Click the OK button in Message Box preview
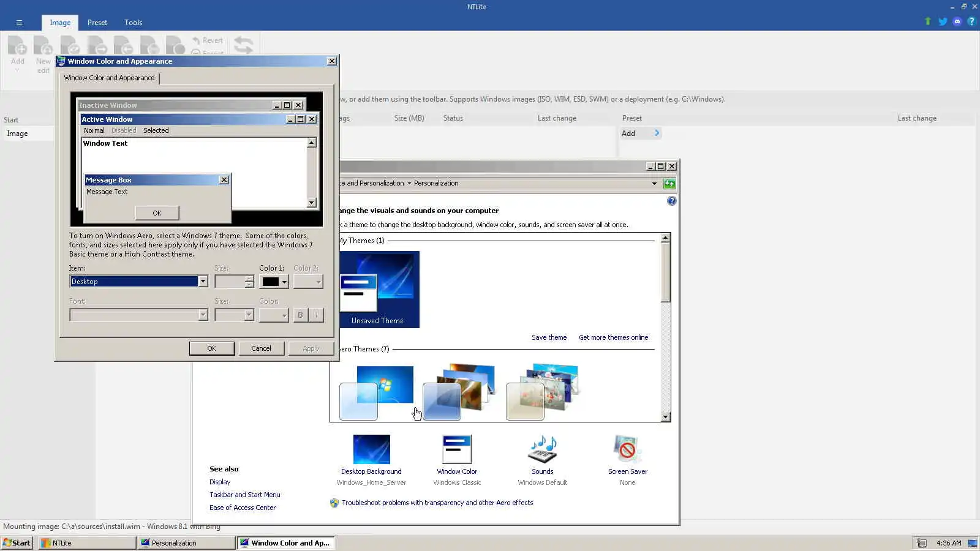The image size is (980, 551). click(x=157, y=213)
